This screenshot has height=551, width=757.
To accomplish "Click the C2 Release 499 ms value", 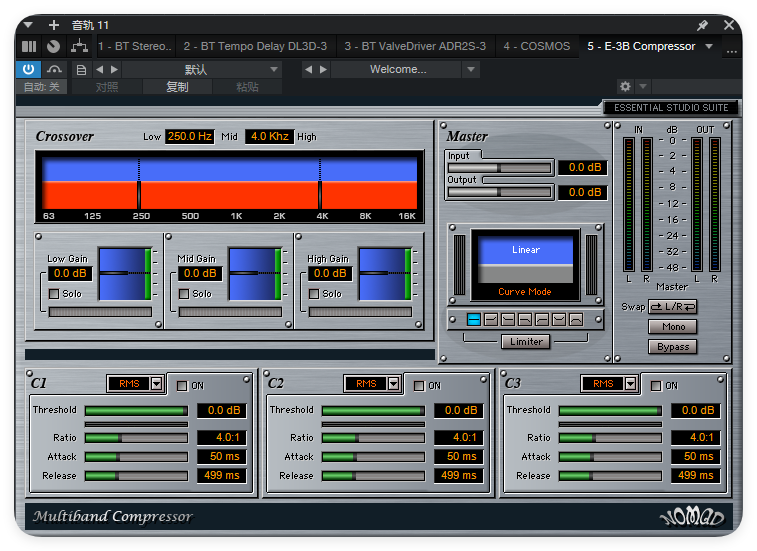I will pyautogui.click(x=459, y=476).
